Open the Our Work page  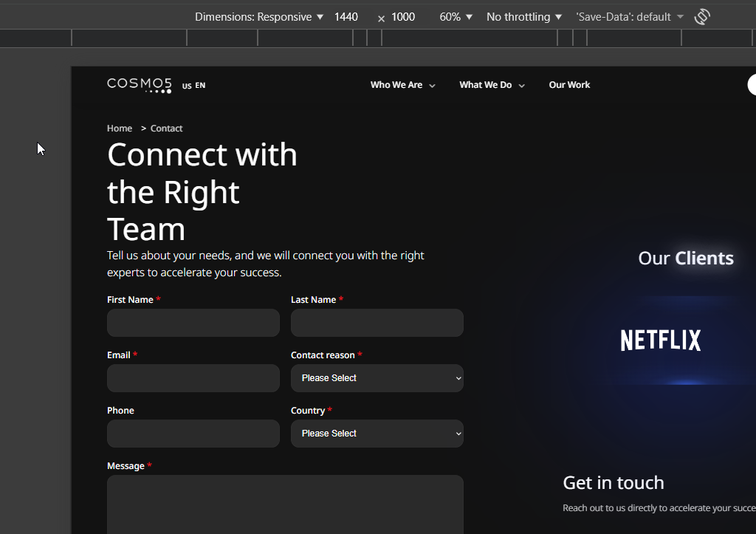[x=569, y=85]
